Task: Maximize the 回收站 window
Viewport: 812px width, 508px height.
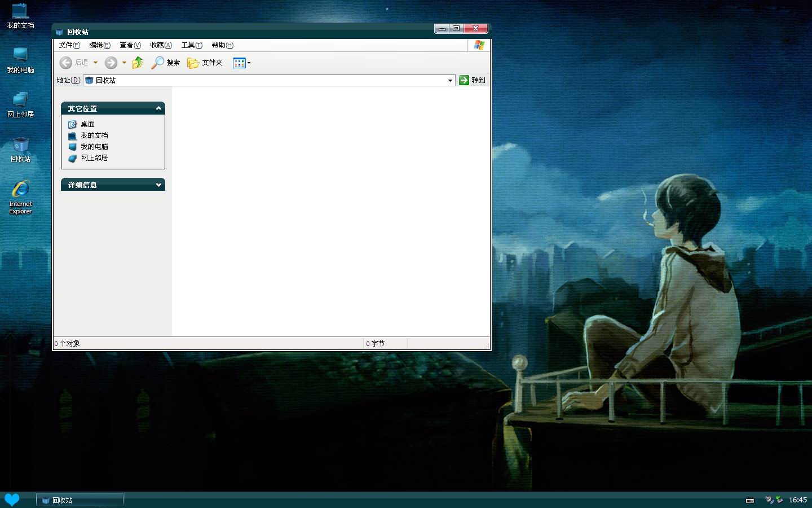Action: point(456,28)
